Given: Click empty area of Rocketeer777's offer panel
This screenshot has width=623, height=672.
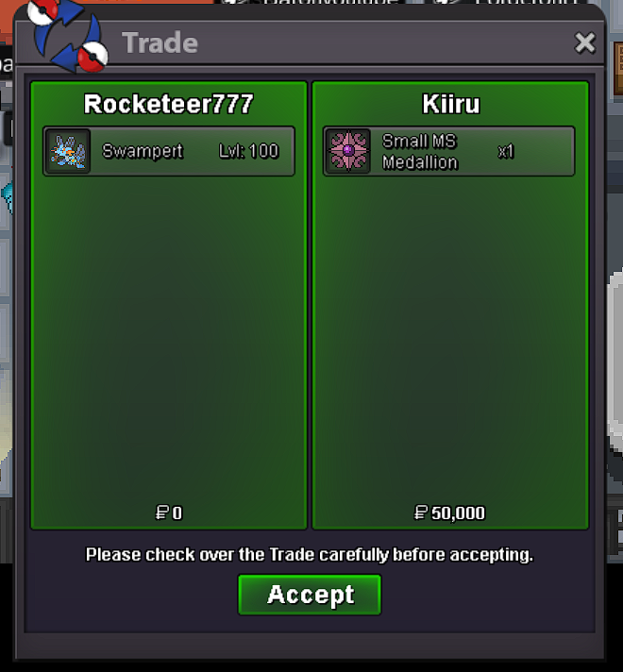Looking at the screenshot, I should (169, 334).
